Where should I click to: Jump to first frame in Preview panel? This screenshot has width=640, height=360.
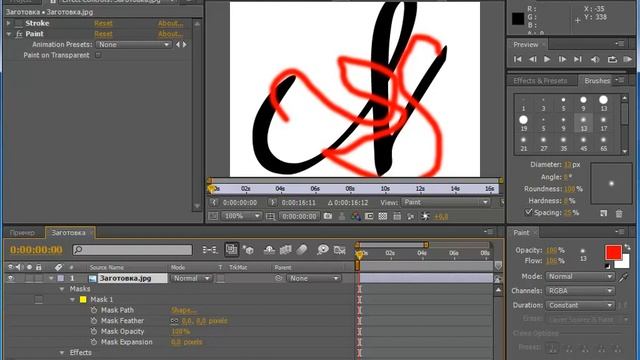tap(518, 59)
